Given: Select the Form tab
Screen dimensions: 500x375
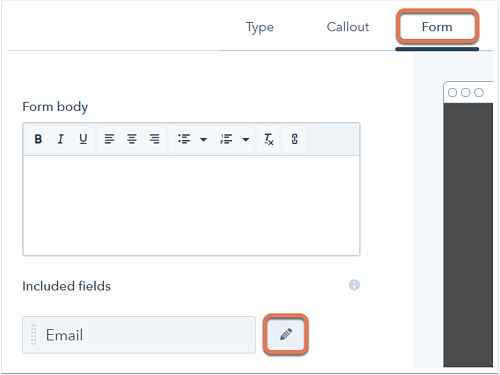Looking at the screenshot, I should 437,27.
